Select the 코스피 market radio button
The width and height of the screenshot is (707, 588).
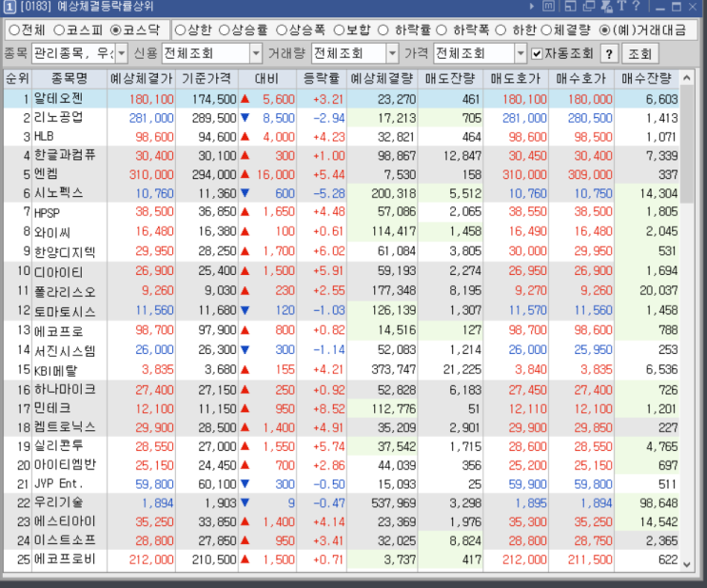click(78, 30)
